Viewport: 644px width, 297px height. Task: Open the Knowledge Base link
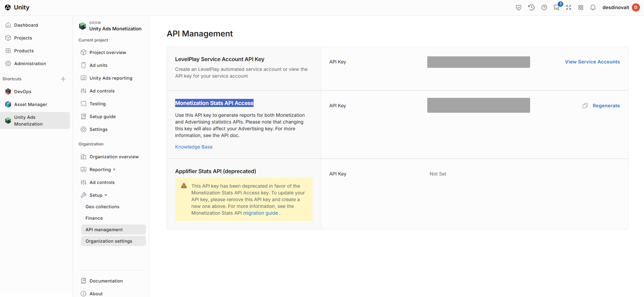tap(194, 147)
